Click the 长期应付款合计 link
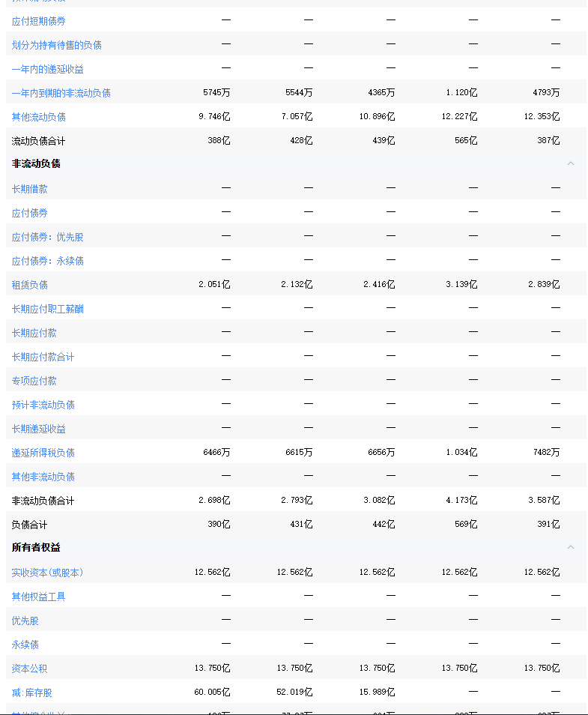The height and width of the screenshot is (715, 588). (43, 357)
